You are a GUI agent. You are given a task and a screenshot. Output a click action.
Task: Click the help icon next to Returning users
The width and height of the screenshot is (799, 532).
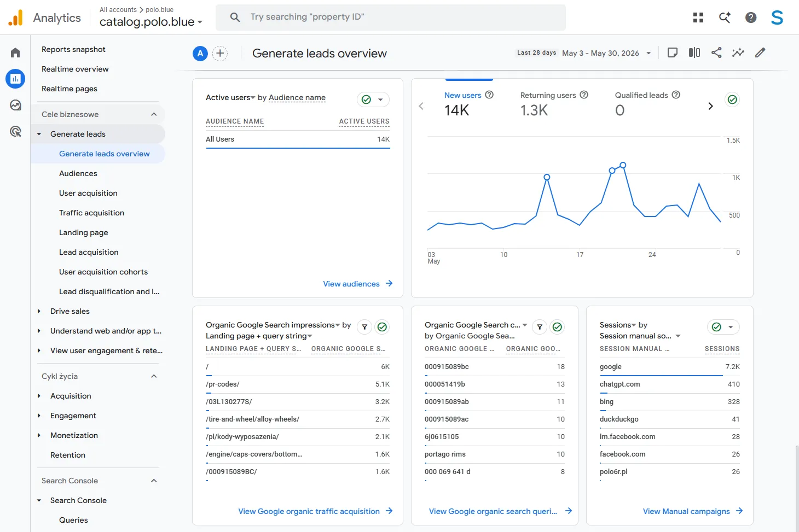pyautogui.click(x=584, y=95)
